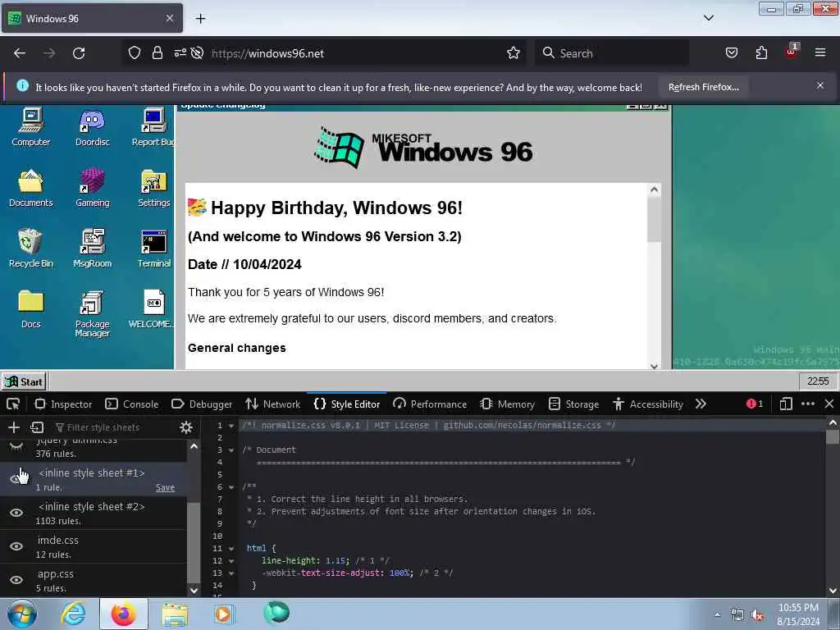The image size is (840, 630).
Task: Switch to the Console tab
Action: tap(132, 404)
